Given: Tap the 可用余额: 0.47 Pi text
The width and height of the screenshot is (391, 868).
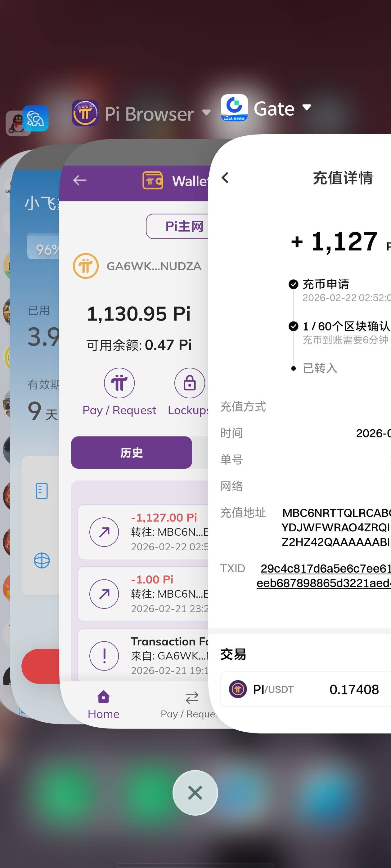Looking at the screenshot, I should click(x=139, y=345).
